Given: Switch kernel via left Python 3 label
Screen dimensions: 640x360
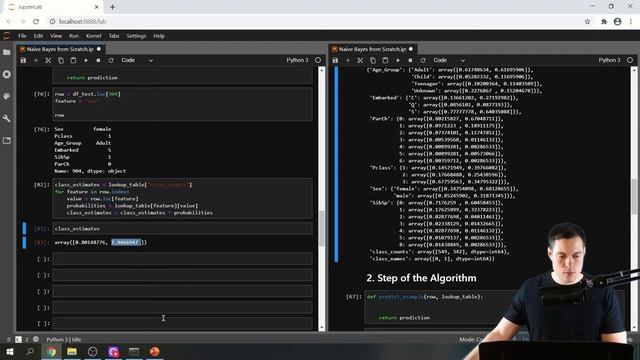Looking at the screenshot, I should point(297,60).
